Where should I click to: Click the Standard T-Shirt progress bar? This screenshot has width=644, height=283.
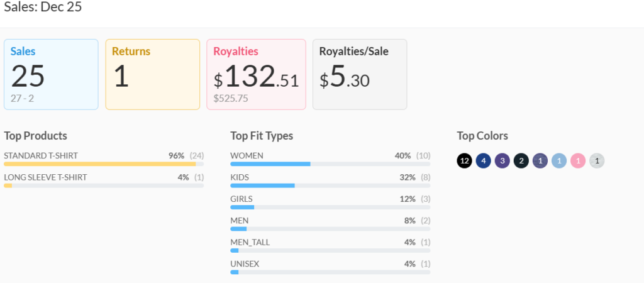click(x=104, y=164)
